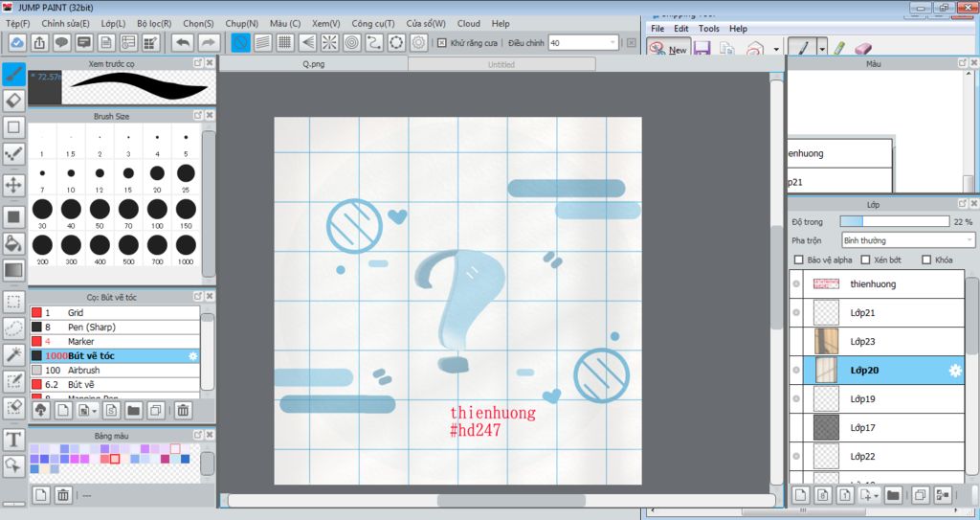
Task: Select the Bucket fill tool
Action: (x=13, y=243)
